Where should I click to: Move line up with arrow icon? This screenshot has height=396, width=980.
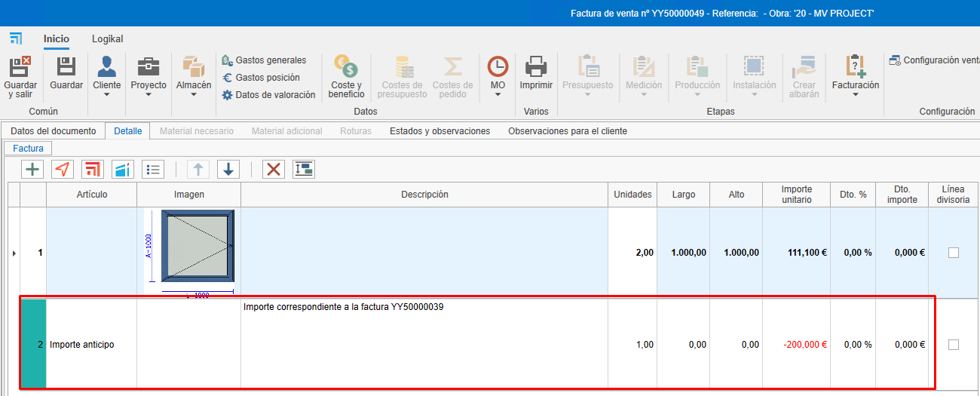(x=198, y=169)
